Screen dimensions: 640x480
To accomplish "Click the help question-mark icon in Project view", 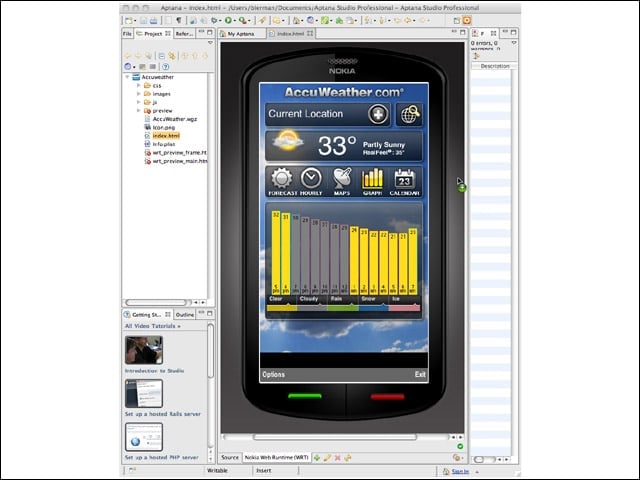I will pyautogui.click(x=165, y=67).
